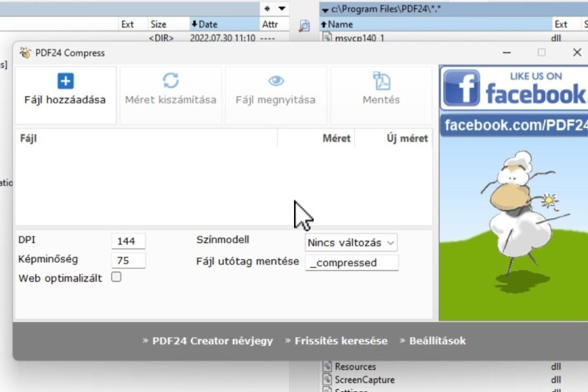Click the Új méret column header
This screenshot has height=392, width=588.
[x=393, y=138]
